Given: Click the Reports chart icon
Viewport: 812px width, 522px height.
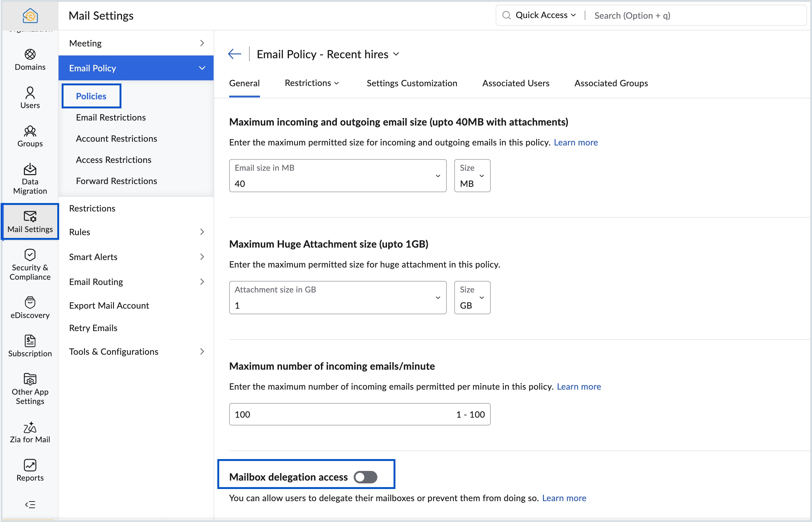Looking at the screenshot, I should tap(30, 465).
